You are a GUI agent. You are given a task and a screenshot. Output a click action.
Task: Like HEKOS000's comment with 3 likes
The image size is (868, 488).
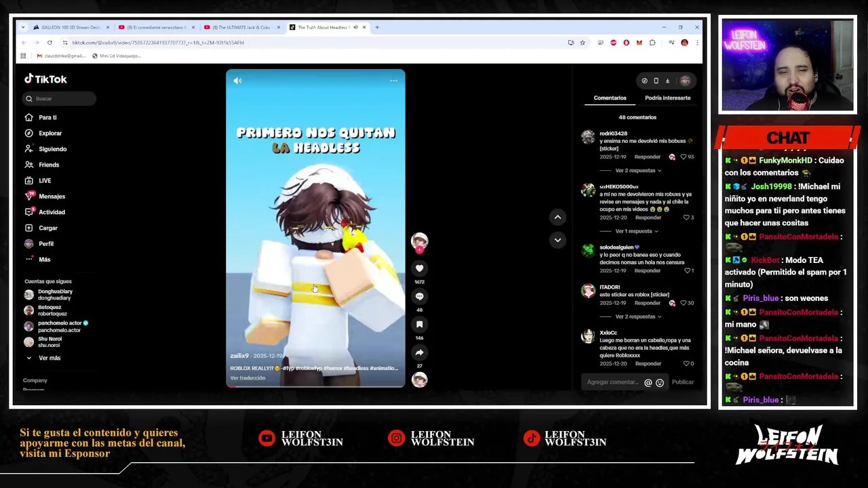pyautogui.click(x=686, y=218)
